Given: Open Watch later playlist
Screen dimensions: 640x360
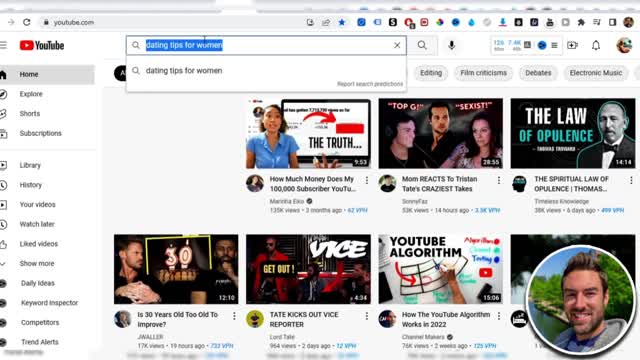Looking at the screenshot, I should [x=37, y=224].
